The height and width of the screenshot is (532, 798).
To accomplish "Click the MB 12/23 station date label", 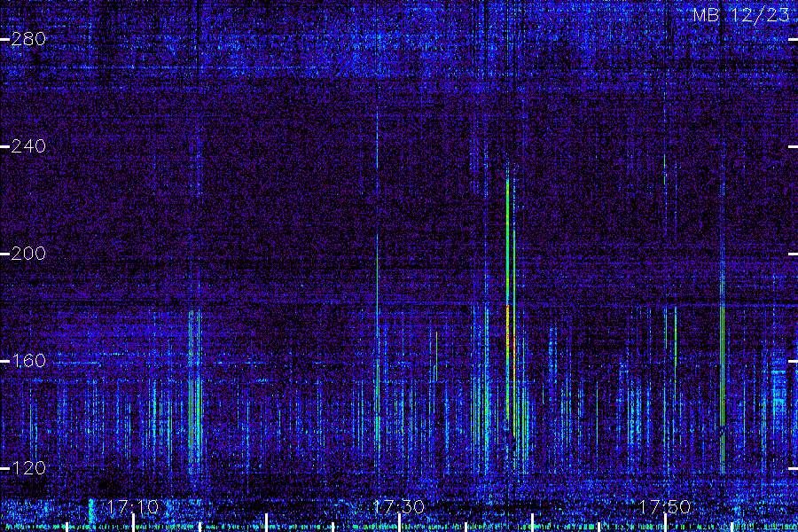I will 741,15.
